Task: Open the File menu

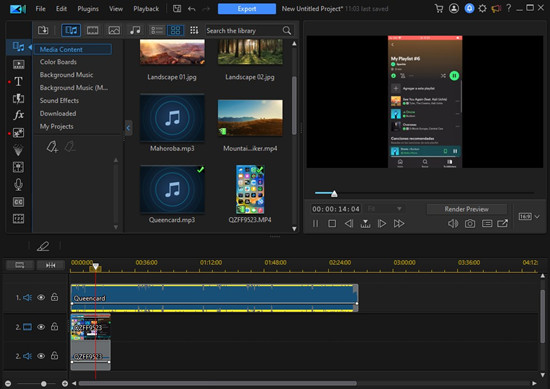Action: [40, 9]
